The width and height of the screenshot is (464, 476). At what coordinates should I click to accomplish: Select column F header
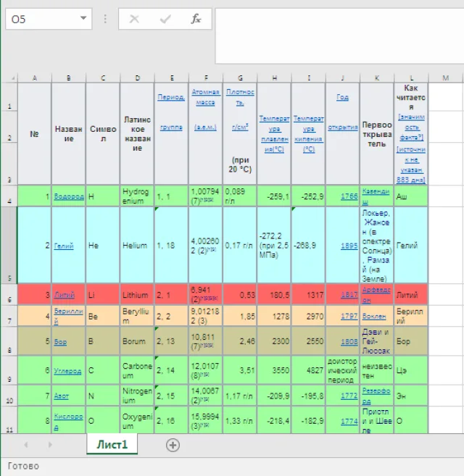206,78
